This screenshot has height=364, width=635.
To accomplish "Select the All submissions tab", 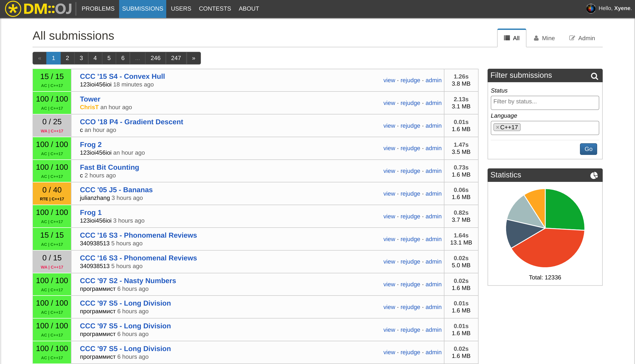I will 512,38.
